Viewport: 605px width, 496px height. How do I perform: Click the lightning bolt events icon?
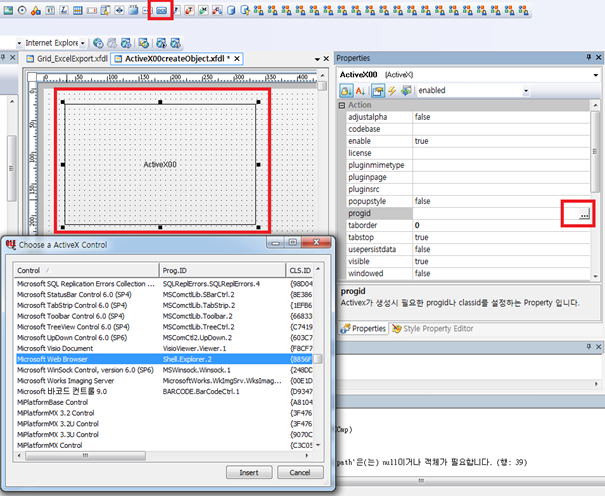coord(391,90)
